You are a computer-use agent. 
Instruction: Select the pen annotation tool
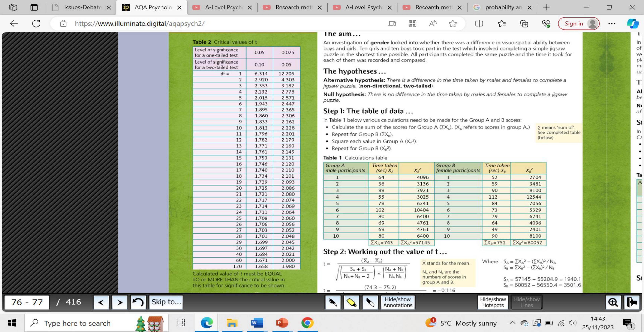pos(333,302)
